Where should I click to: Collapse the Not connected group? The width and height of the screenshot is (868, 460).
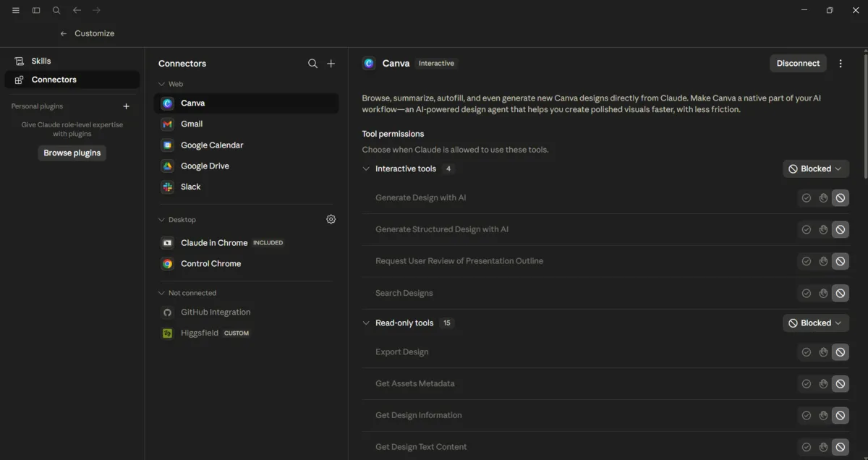pyautogui.click(x=161, y=293)
